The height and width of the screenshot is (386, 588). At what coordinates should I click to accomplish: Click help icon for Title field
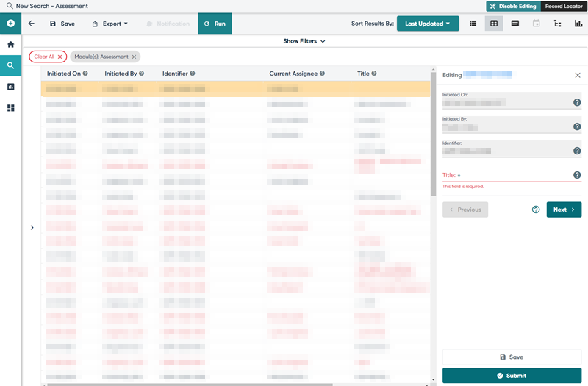click(x=577, y=175)
